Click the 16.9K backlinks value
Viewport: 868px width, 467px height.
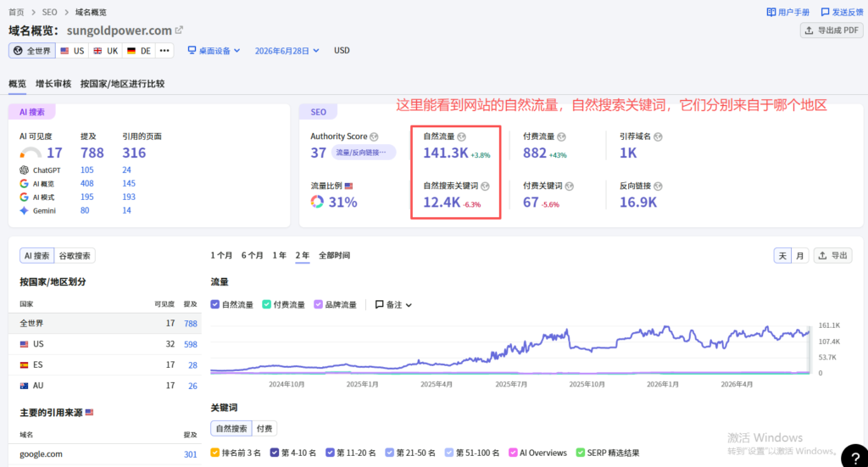[x=637, y=203]
